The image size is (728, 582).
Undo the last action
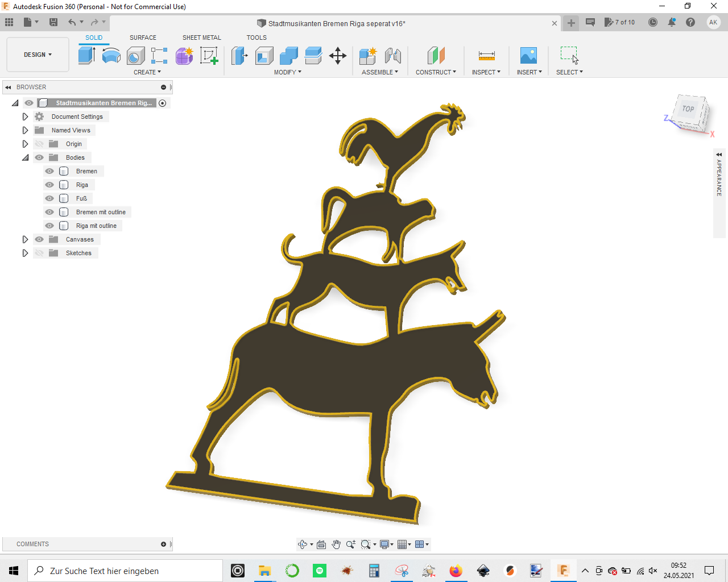tap(72, 22)
